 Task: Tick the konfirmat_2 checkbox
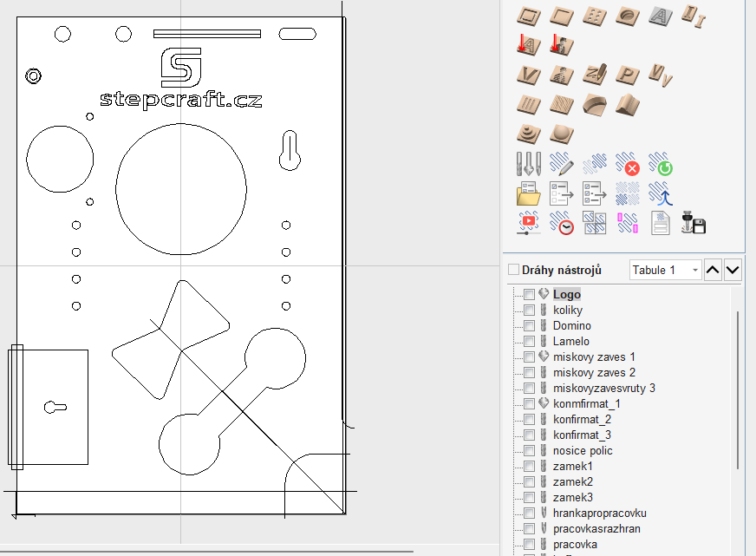pyautogui.click(x=530, y=420)
